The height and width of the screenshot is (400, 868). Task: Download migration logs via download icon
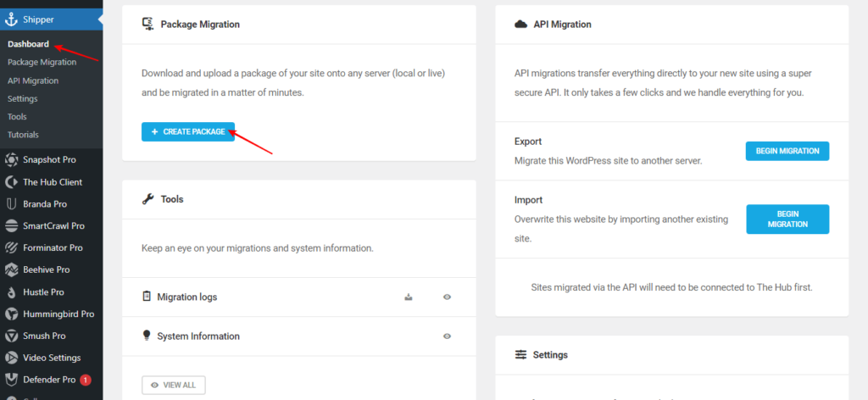[408, 297]
